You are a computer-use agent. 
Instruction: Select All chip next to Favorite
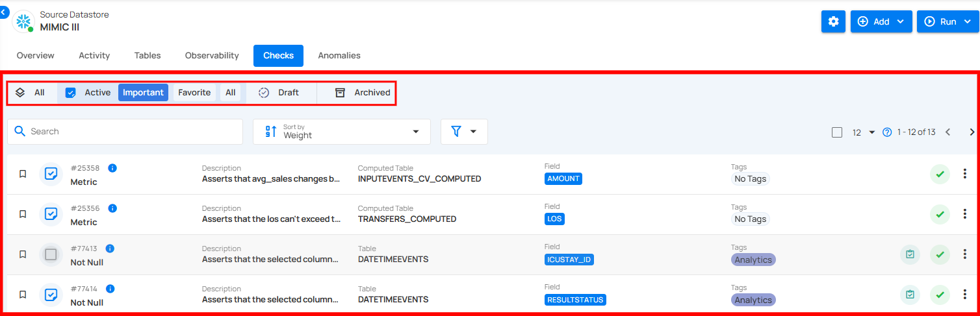point(231,93)
